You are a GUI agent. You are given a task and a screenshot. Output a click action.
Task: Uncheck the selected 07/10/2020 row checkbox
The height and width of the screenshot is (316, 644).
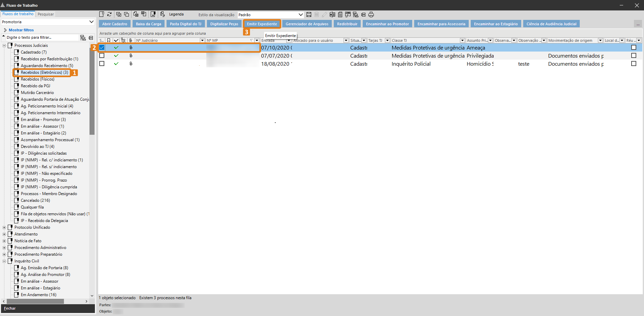point(102,48)
